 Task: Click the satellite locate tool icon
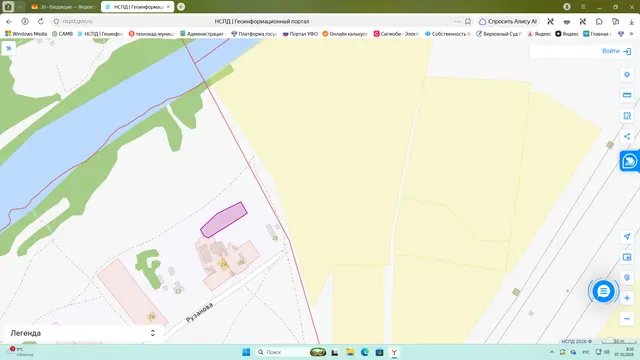[x=627, y=278]
